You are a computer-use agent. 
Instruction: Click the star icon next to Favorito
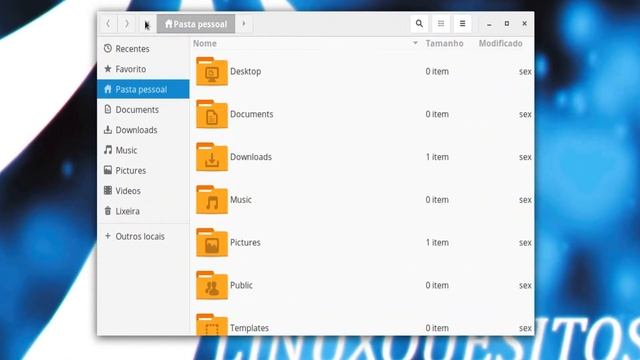[x=108, y=69]
